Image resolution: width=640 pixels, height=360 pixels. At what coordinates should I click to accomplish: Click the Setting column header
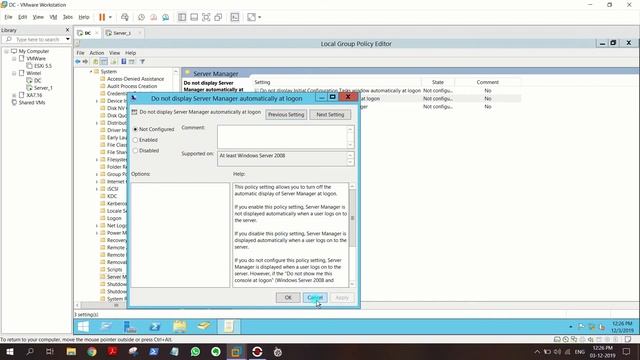(x=262, y=82)
